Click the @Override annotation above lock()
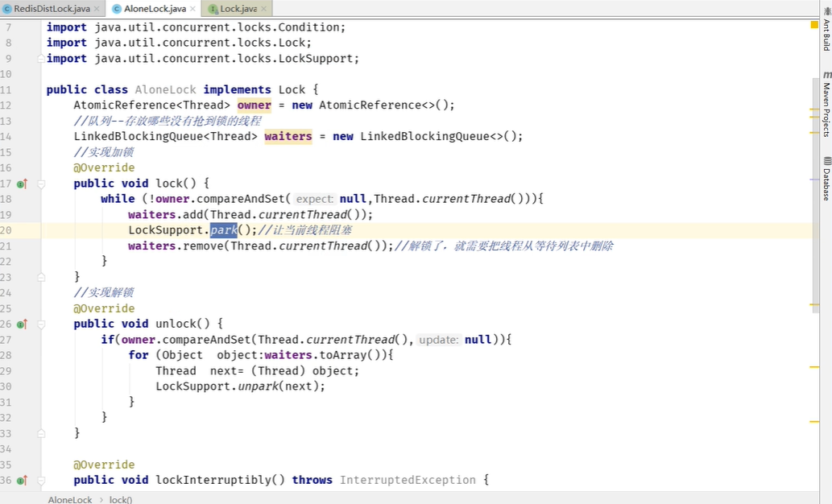This screenshot has width=832, height=504. tap(104, 167)
